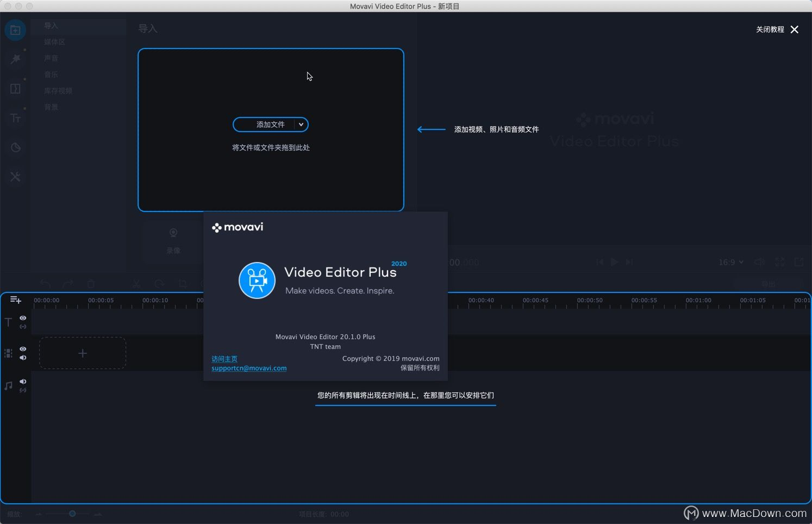Screen dimensions: 812x524
Task: Click the detach preview window icon
Action: [x=799, y=262]
